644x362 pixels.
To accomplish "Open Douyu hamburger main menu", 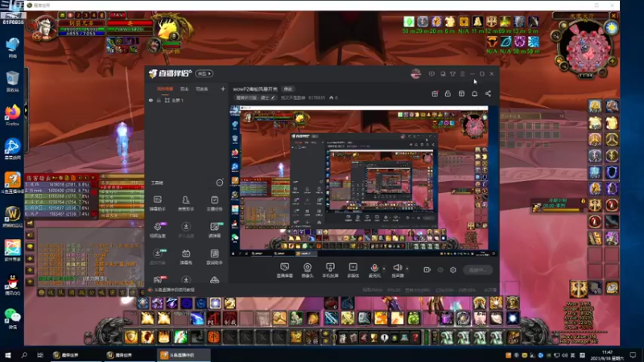I will 462,74.
